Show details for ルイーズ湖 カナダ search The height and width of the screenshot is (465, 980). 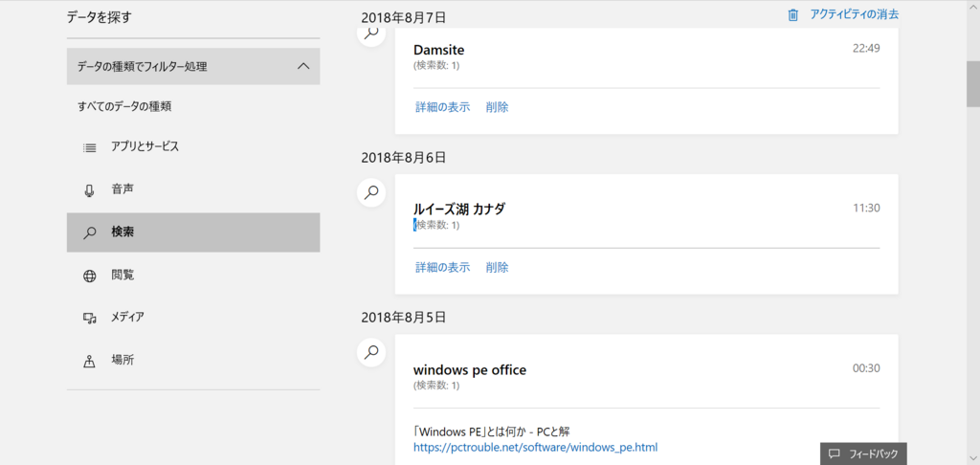pos(442,268)
